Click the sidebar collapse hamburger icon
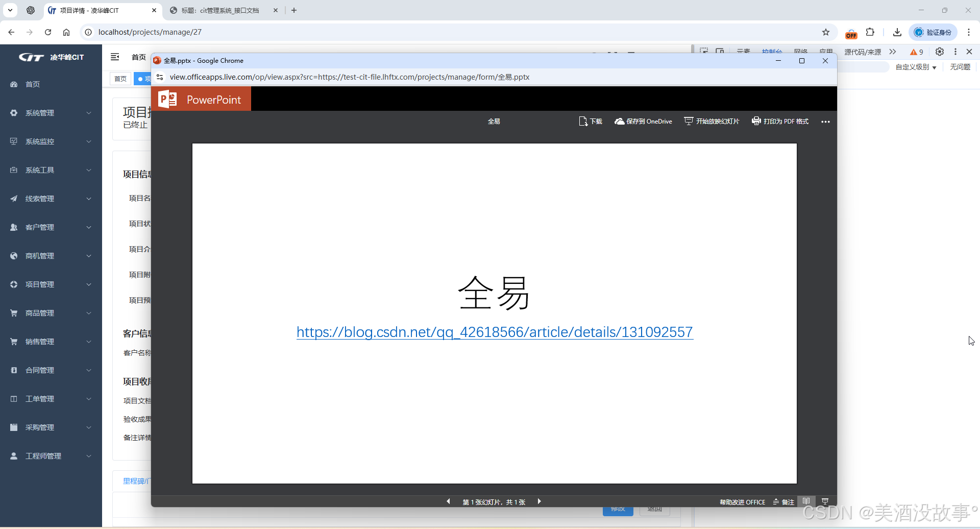The image size is (980, 529). point(114,57)
